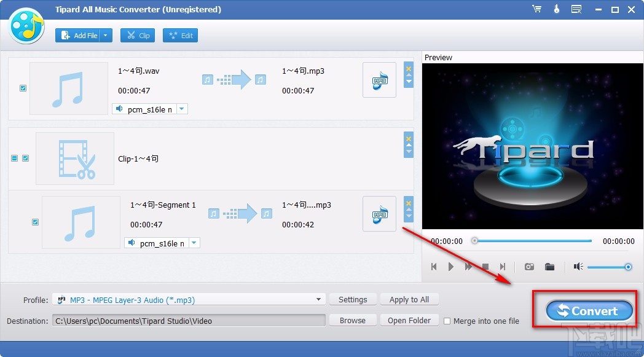Start conversion with the Convert button
Screen dimensions: 644x357
(589, 311)
